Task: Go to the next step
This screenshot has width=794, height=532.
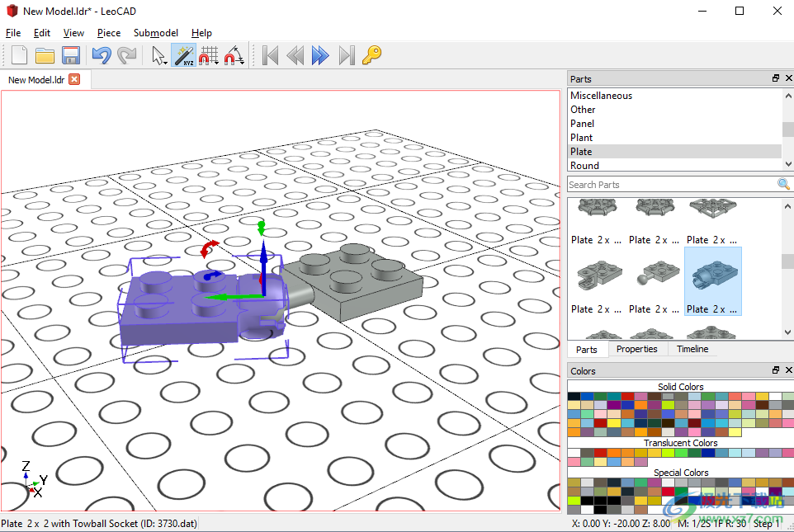Action: pyautogui.click(x=320, y=55)
